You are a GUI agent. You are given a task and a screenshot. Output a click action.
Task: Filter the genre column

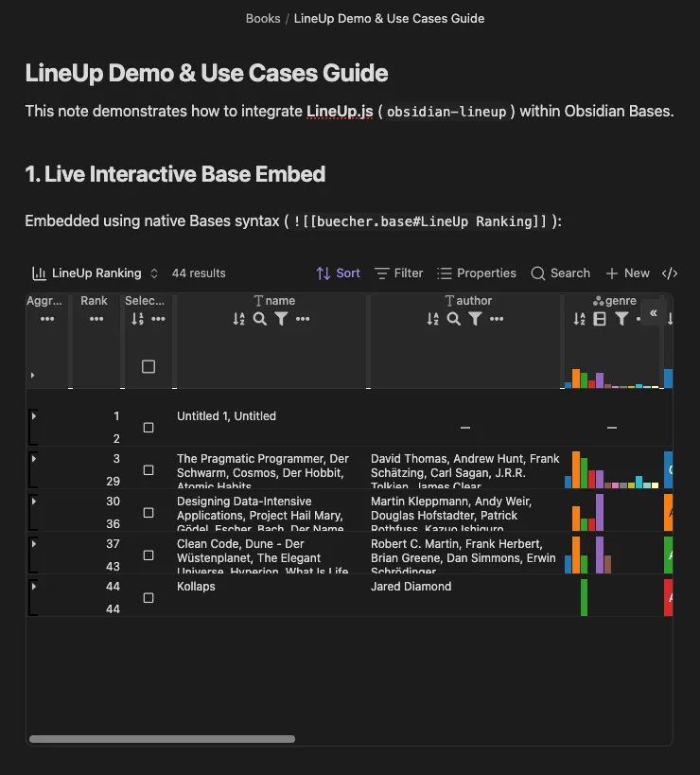(x=621, y=319)
